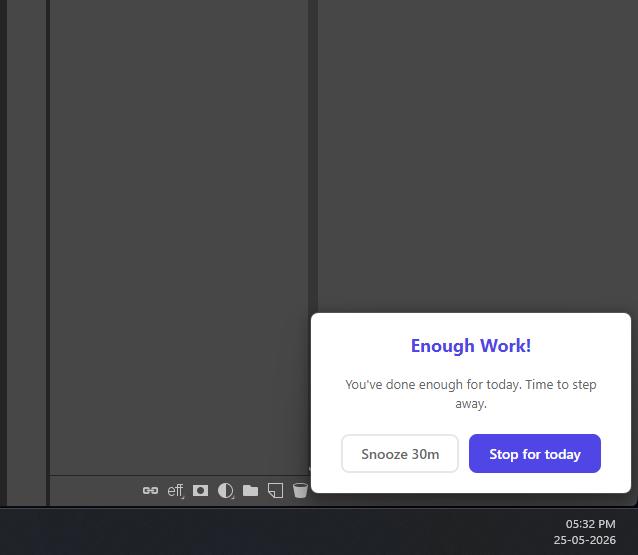Image resolution: width=638 pixels, height=555 pixels.
Task: Open the taskbar clock showing 05:32 PM
Action: [x=590, y=524]
